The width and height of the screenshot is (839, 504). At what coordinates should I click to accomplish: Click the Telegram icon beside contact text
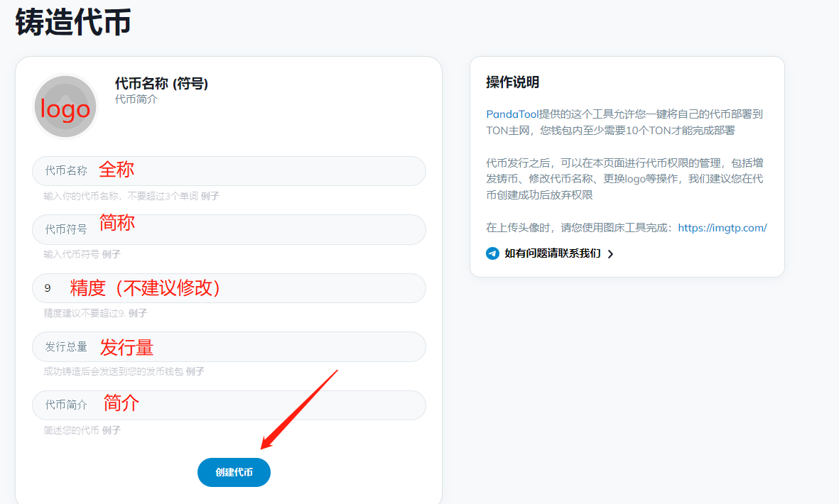pos(492,253)
